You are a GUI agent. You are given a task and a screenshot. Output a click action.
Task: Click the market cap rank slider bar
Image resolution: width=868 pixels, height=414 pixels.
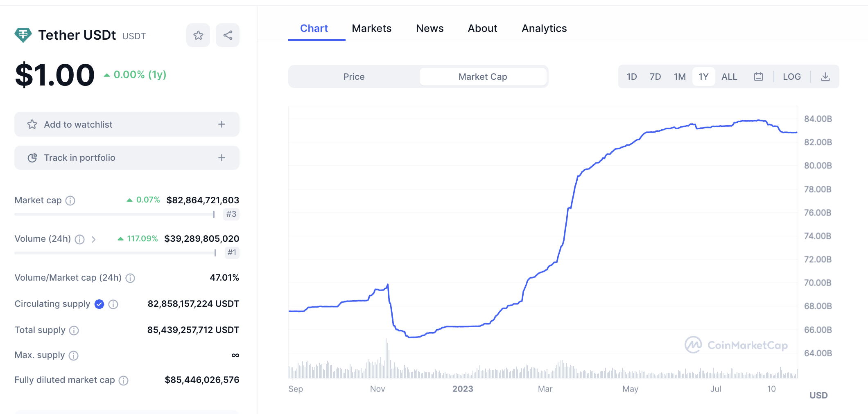(x=115, y=214)
